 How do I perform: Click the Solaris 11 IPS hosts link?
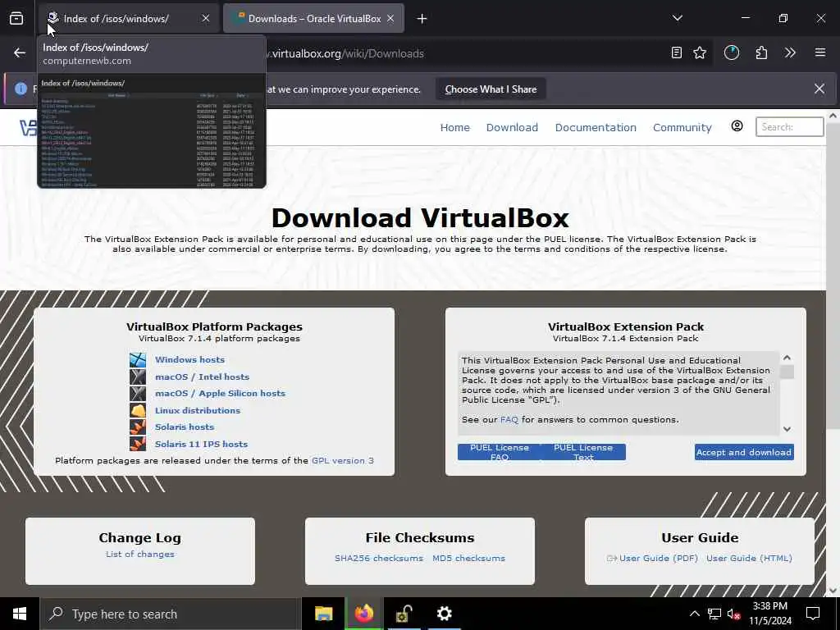click(x=202, y=444)
